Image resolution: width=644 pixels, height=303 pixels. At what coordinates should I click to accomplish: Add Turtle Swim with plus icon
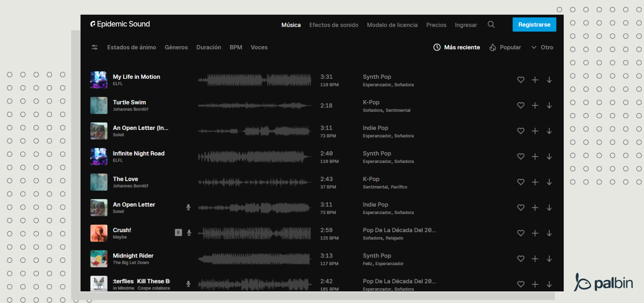[x=535, y=105]
